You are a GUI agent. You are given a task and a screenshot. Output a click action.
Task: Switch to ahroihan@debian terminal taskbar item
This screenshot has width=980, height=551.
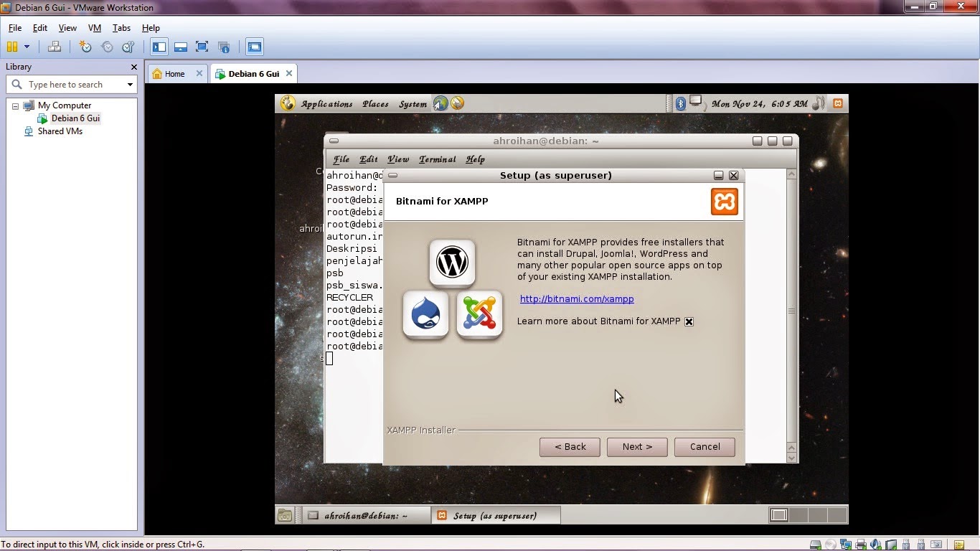coord(365,515)
